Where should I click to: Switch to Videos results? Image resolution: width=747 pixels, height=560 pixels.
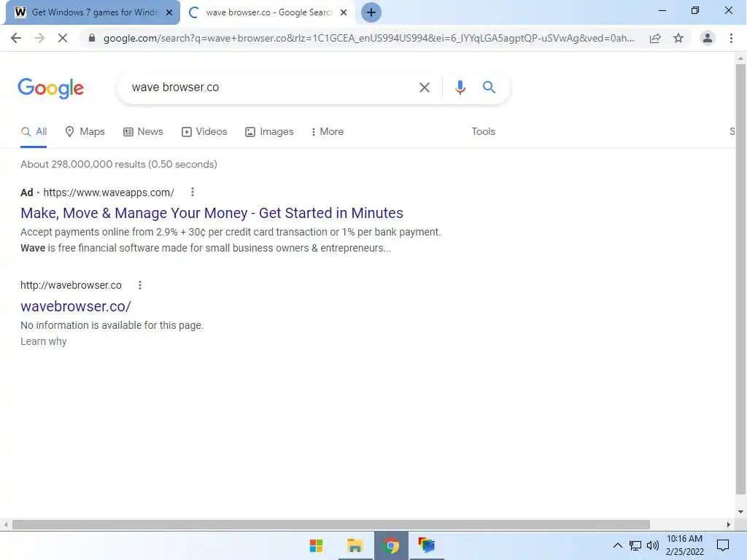pos(204,132)
